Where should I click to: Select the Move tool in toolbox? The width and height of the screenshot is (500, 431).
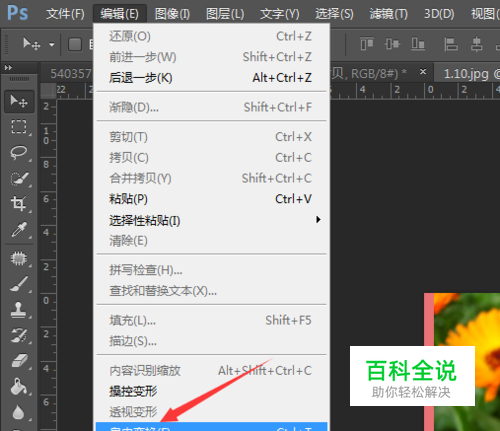[x=19, y=101]
